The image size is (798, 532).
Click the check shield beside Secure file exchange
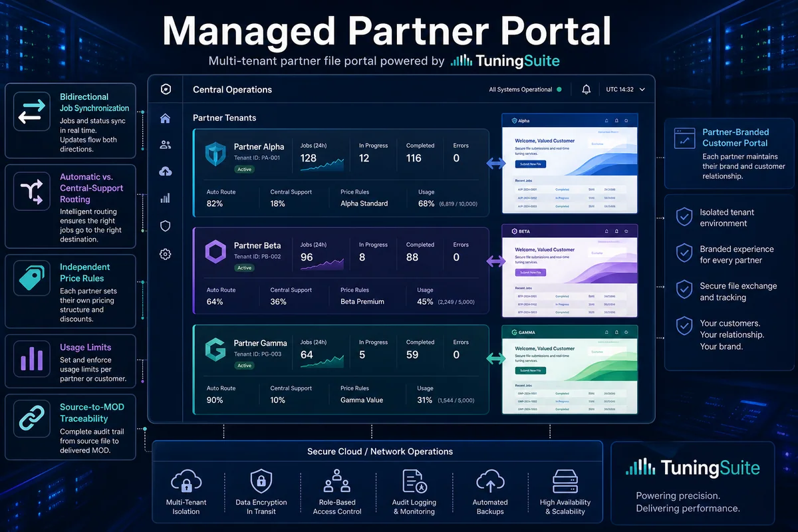pyautogui.click(x=684, y=290)
